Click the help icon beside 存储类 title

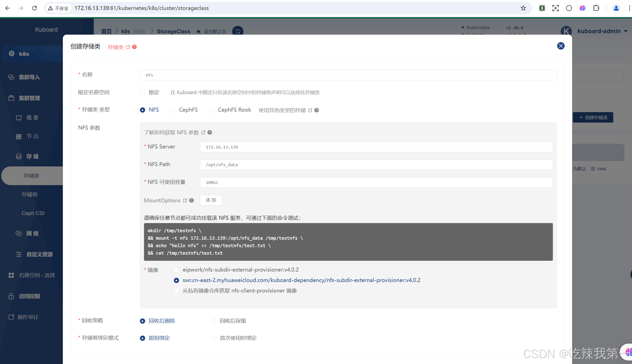134,47
